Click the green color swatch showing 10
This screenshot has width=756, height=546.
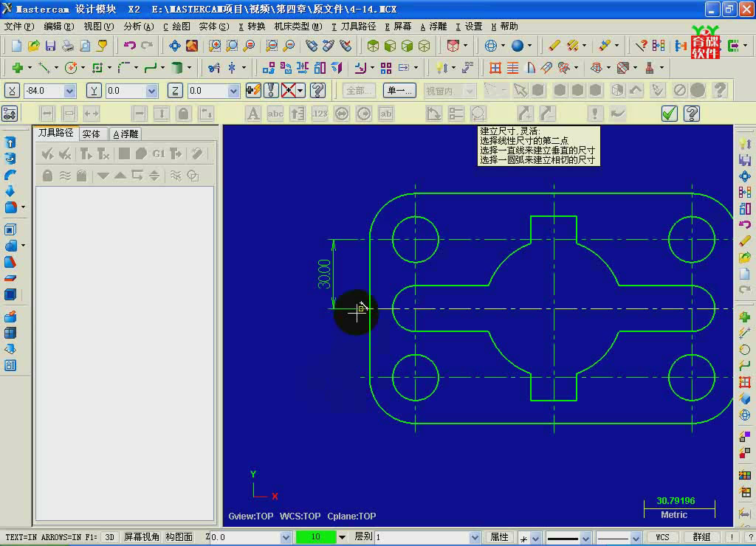click(x=316, y=537)
